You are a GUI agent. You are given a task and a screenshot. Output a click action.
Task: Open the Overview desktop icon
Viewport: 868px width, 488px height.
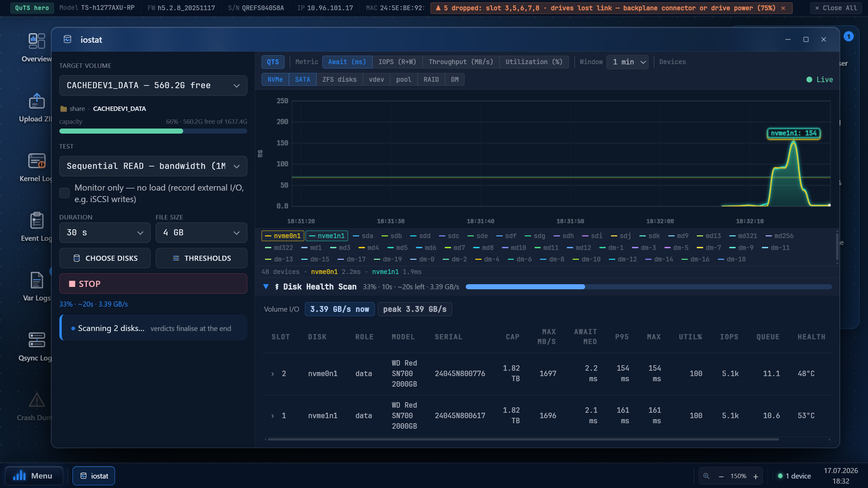pos(37,47)
